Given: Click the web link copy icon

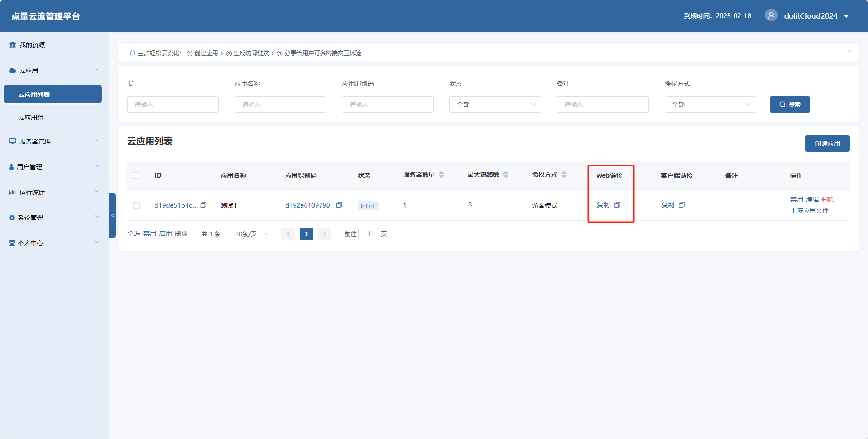Looking at the screenshot, I should (617, 205).
